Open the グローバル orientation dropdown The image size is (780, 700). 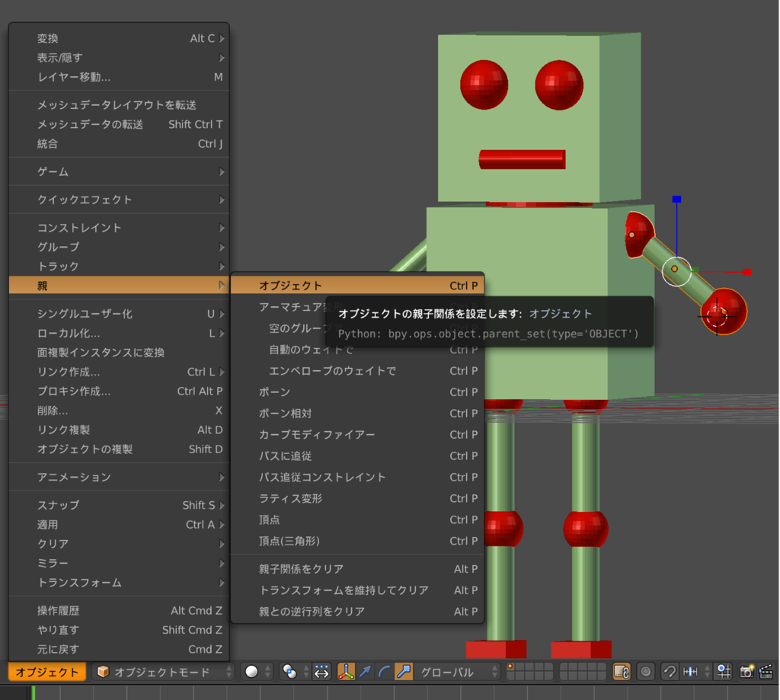[457, 672]
